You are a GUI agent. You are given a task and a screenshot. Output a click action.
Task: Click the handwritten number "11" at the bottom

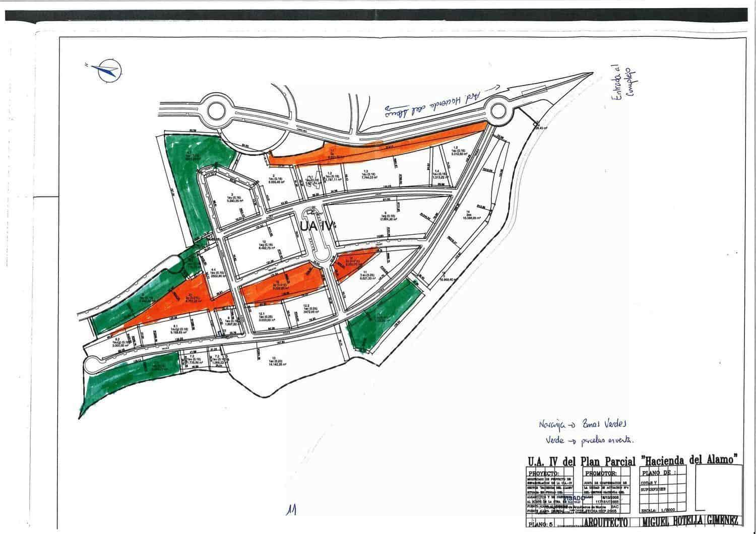pos(291,509)
